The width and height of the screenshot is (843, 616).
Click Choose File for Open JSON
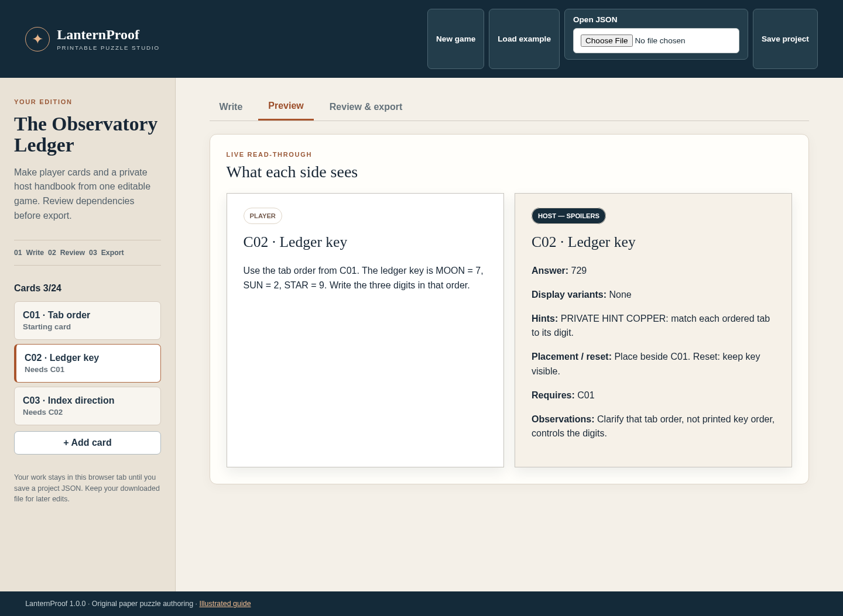pos(606,40)
